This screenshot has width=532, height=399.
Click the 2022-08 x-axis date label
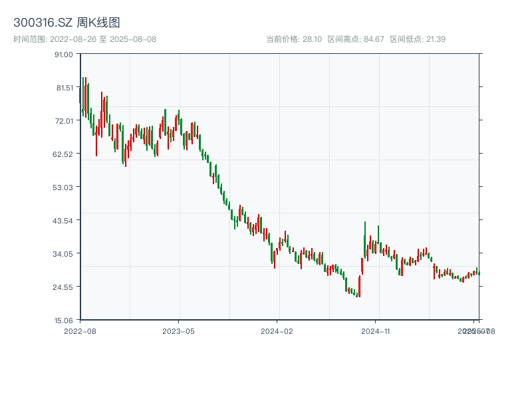click(x=80, y=331)
